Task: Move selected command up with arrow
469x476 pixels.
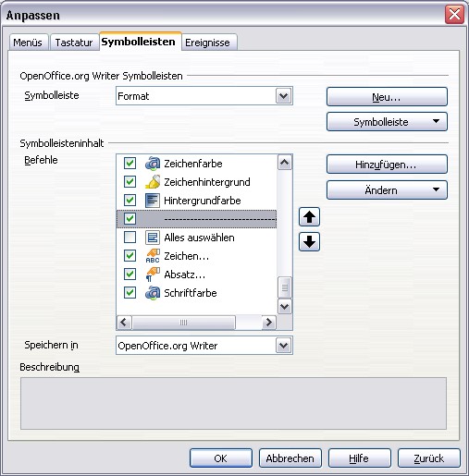Action: tap(309, 217)
